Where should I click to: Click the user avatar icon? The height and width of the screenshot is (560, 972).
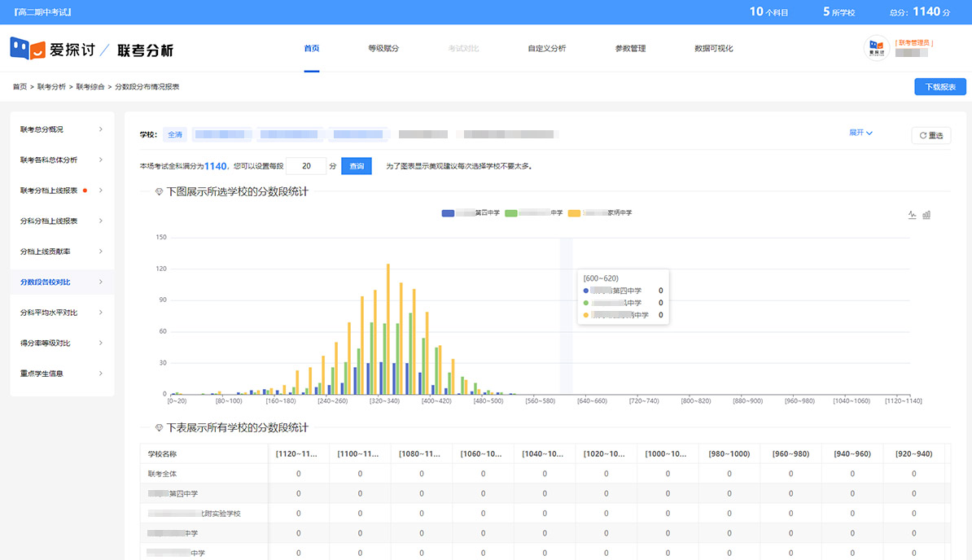(x=876, y=49)
